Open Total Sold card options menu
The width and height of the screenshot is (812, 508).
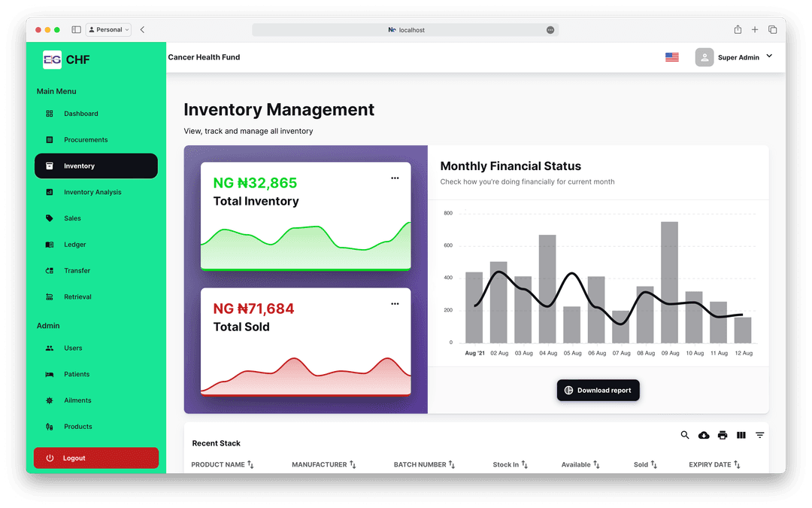395,304
